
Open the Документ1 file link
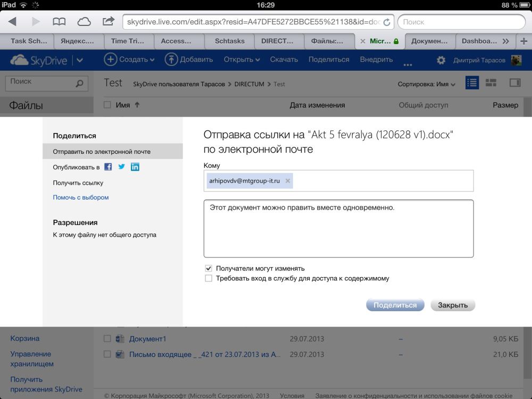[x=147, y=338]
